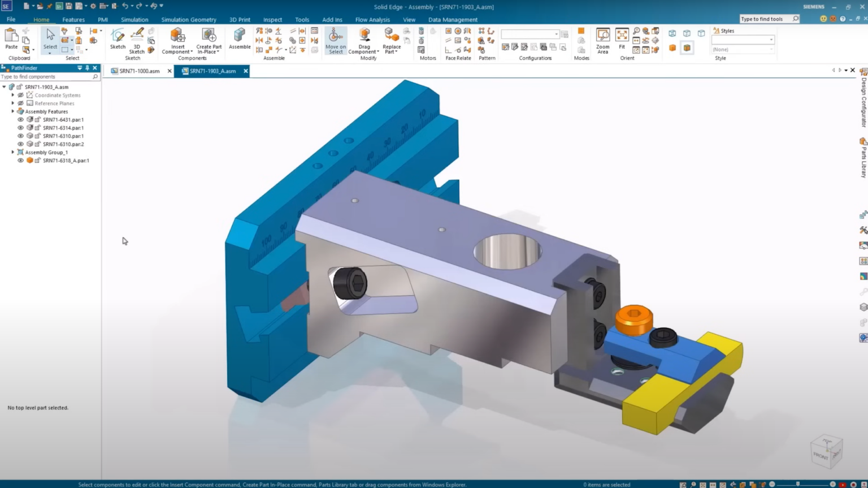The image size is (868, 488).
Task: Hide component SRN71-6431.par:1 with its eye toggle
Action: coord(21,119)
